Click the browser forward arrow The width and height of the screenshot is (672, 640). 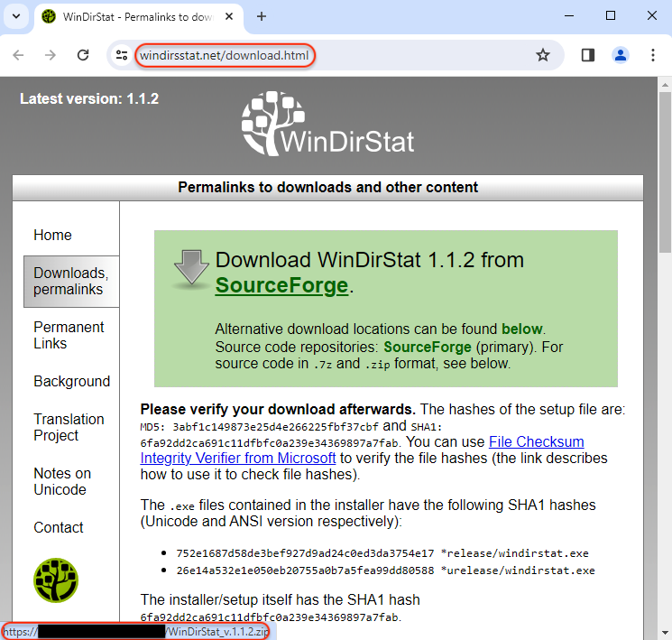pos(51,55)
